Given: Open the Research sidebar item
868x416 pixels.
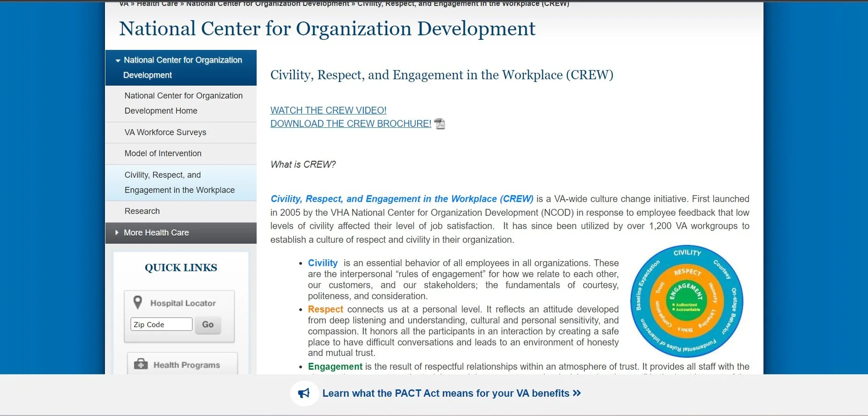Looking at the screenshot, I should [181, 211].
